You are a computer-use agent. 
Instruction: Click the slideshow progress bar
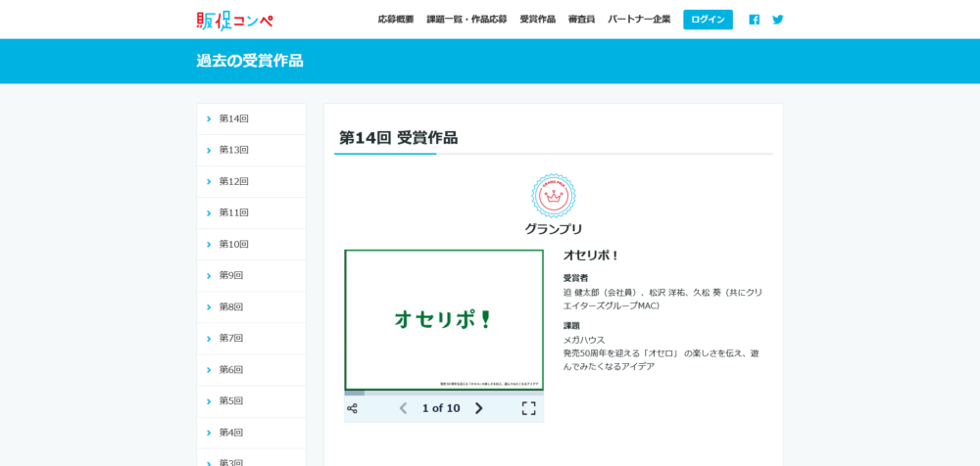[x=443, y=393]
